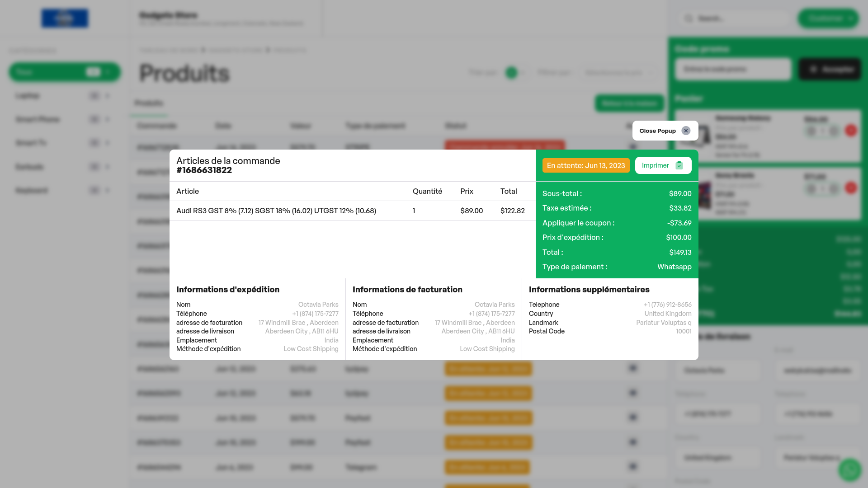Increase quantity of first cart item

pos(834,131)
